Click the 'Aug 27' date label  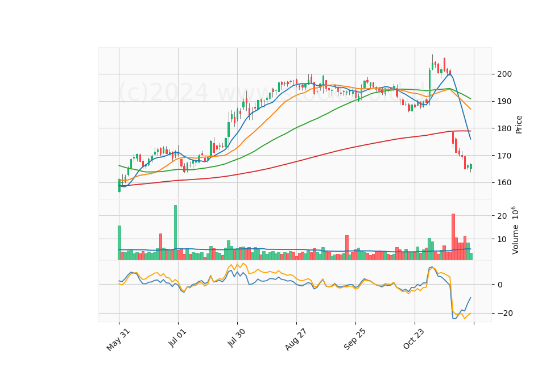click(x=296, y=340)
